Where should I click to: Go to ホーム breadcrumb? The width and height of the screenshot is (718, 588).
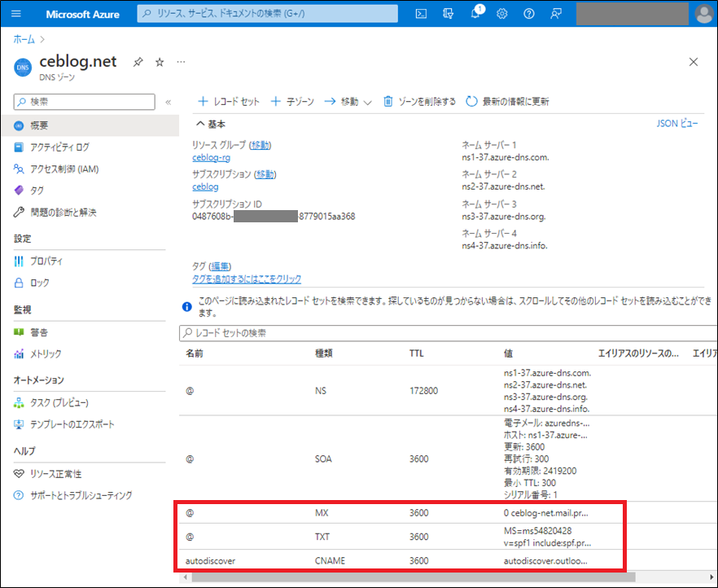coord(24,39)
